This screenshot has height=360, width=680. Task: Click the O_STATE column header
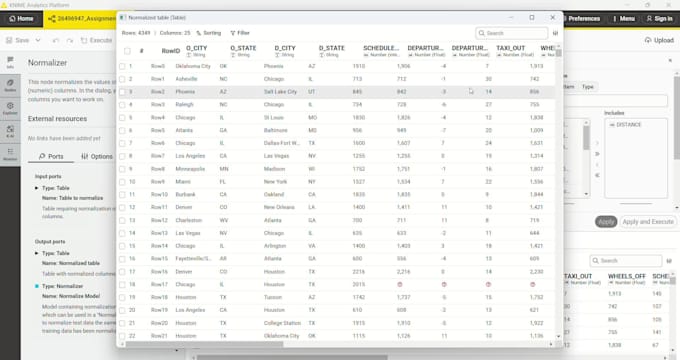tap(243, 51)
